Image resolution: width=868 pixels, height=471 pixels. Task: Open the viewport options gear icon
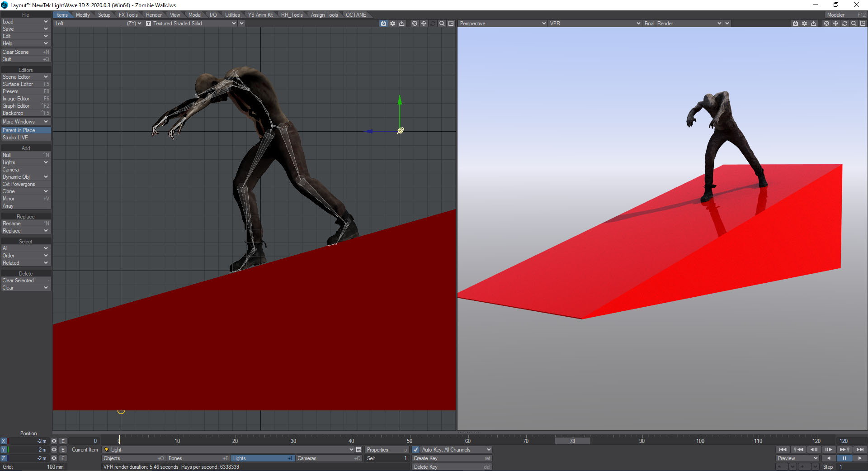(x=392, y=23)
